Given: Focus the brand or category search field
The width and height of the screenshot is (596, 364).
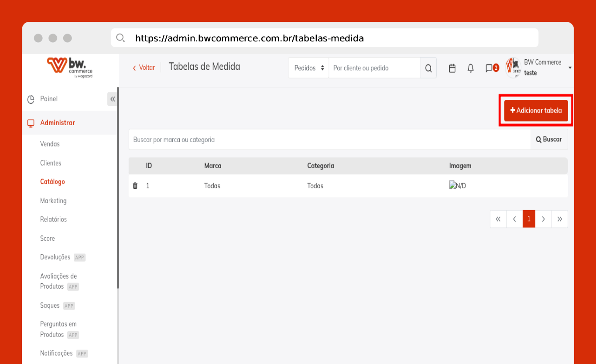Looking at the screenshot, I should click(329, 139).
